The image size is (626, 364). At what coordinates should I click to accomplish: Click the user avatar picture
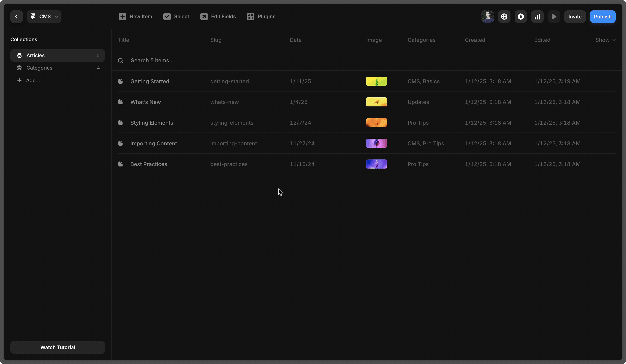[x=487, y=17]
